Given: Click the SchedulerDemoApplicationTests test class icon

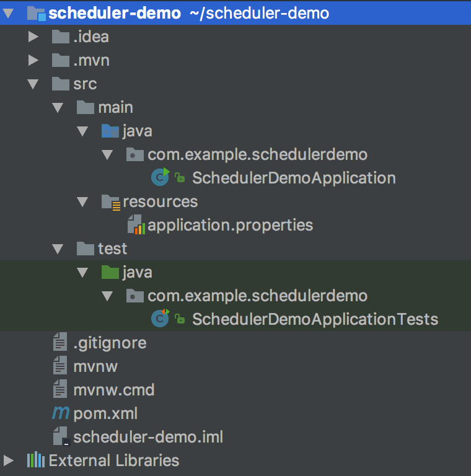Looking at the screenshot, I should pos(160,319).
